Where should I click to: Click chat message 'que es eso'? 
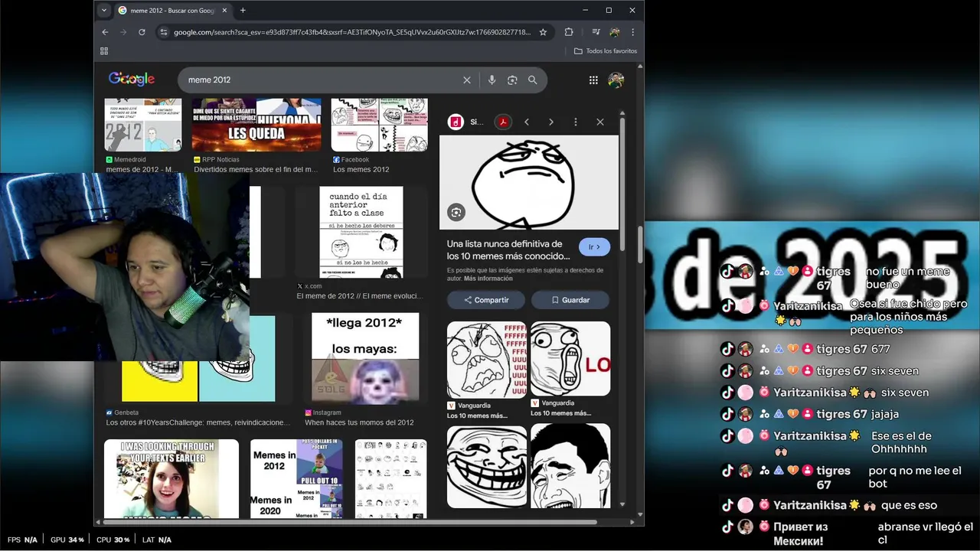point(909,505)
